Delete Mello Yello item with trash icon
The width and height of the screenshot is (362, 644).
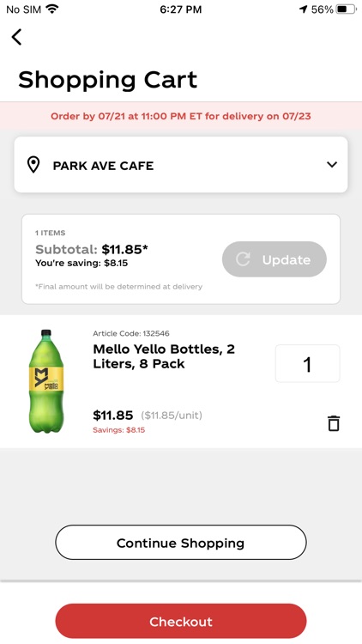pyautogui.click(x=334, y=423)
